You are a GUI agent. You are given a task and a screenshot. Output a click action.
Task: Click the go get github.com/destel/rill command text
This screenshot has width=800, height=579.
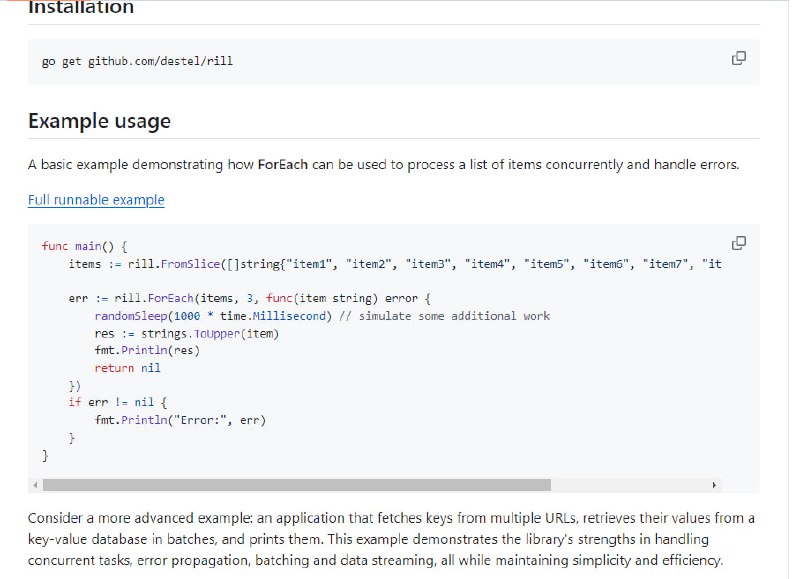click(x=137, y=61)
